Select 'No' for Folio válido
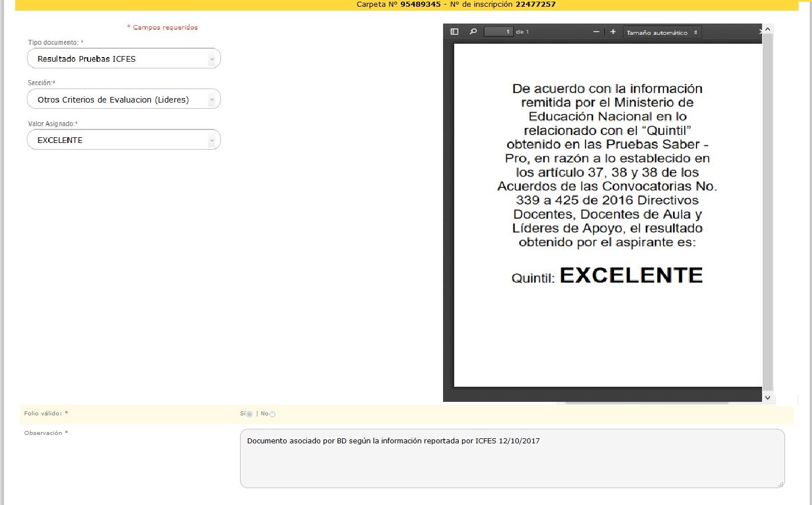 tap(273, 414)
